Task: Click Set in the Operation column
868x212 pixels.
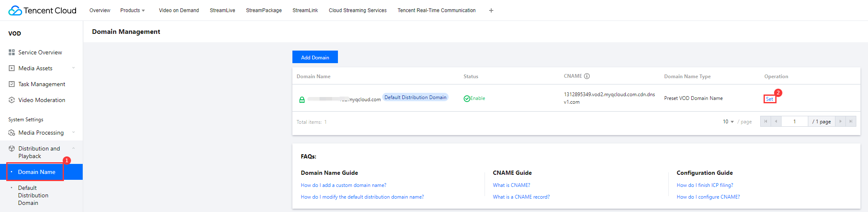Action: pos(769,99)
